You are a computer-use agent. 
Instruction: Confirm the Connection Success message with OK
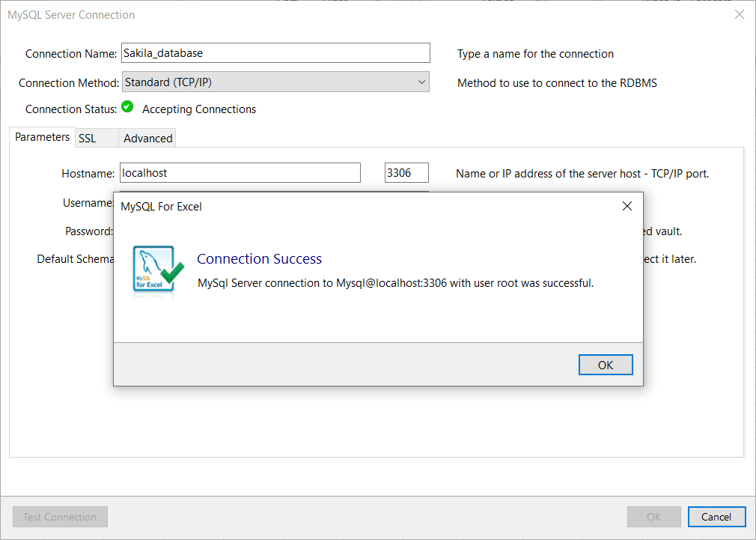click(605, 365)
